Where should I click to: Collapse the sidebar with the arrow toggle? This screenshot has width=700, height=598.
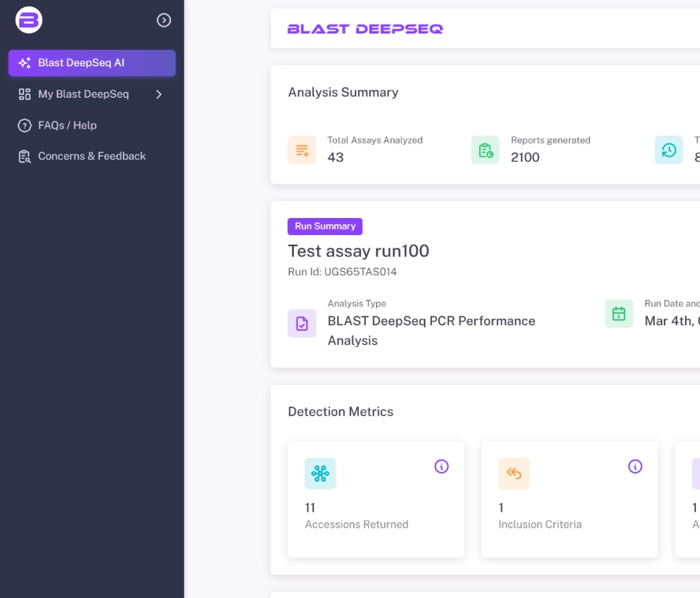coord(164,21)
